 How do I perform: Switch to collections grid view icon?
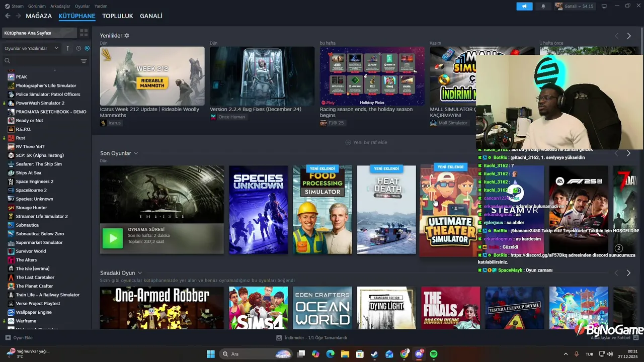click(84, 33)
